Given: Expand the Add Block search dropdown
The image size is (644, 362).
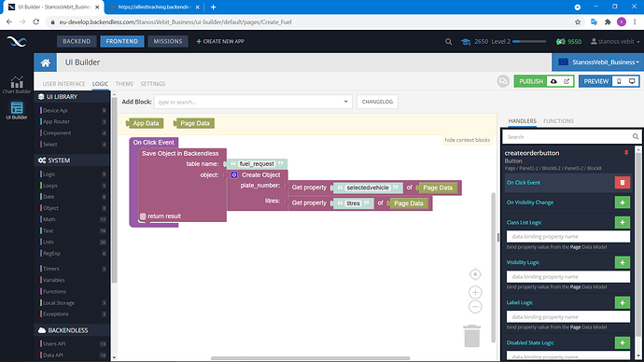Looking at the screenshot, I should [x=346, y=102].
